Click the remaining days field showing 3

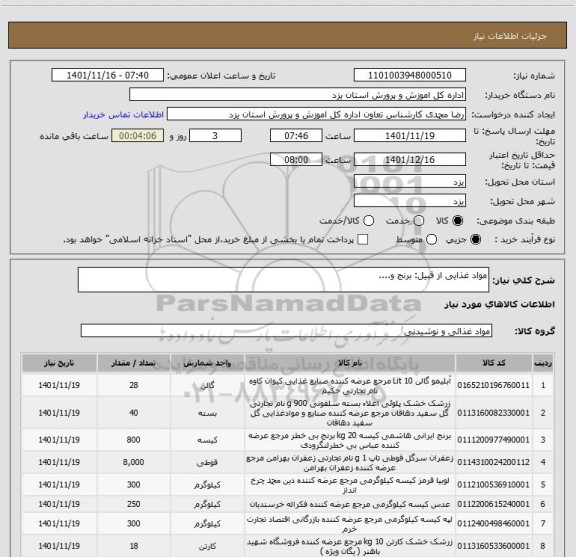(215, 136)
